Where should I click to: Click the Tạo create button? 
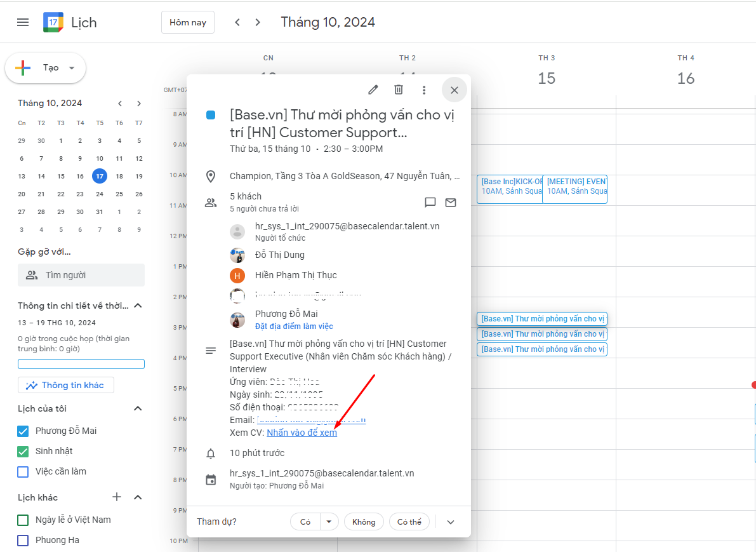click(x=45, y=68)
